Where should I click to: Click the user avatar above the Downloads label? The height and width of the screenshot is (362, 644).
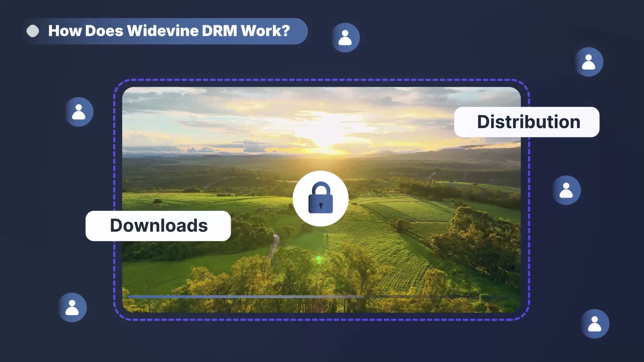click(x=79, y=112)
